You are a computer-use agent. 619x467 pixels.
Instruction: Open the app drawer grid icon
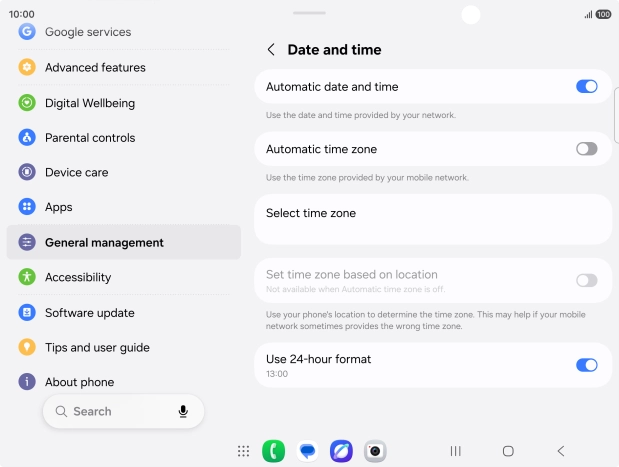pyautogui.click(x=244, y=451)
